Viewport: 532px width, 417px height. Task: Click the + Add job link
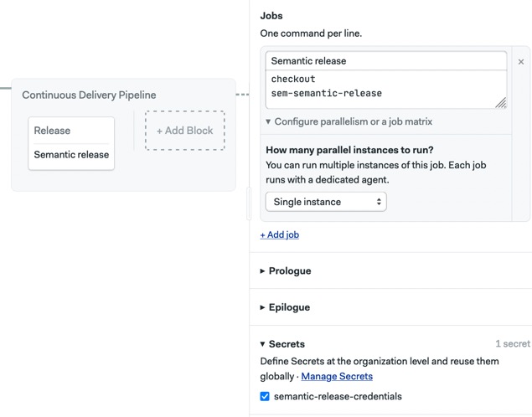(279, 235)
